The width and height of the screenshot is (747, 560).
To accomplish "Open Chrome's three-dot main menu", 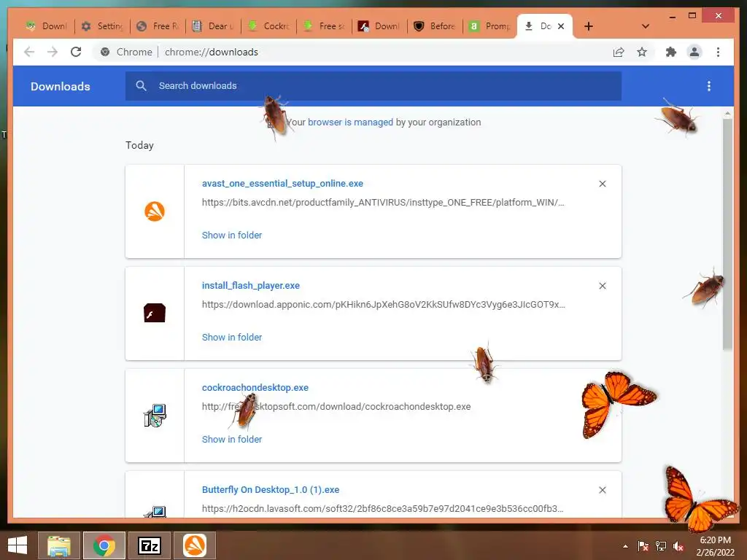I will [x=718, y=52].
